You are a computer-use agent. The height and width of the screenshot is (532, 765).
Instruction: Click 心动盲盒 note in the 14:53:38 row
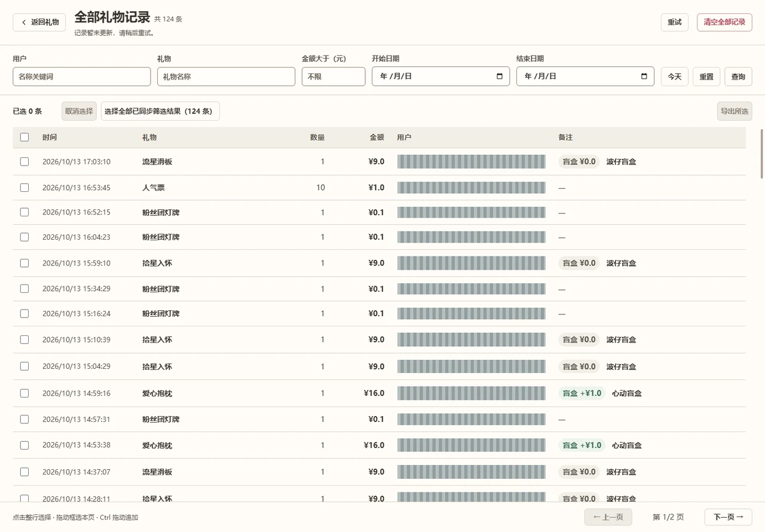[x=627, y=445]
